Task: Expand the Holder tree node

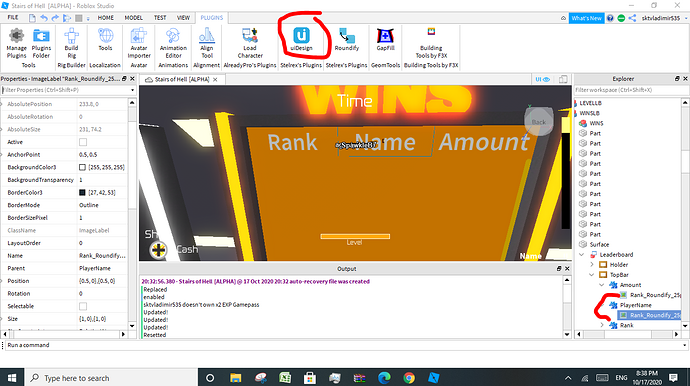Action: coord(592,265)
